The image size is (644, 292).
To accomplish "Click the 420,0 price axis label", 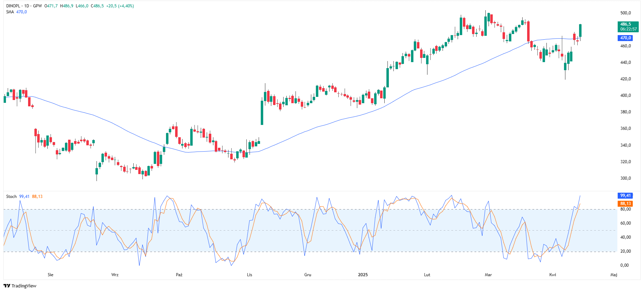I will tap(625, 79).
